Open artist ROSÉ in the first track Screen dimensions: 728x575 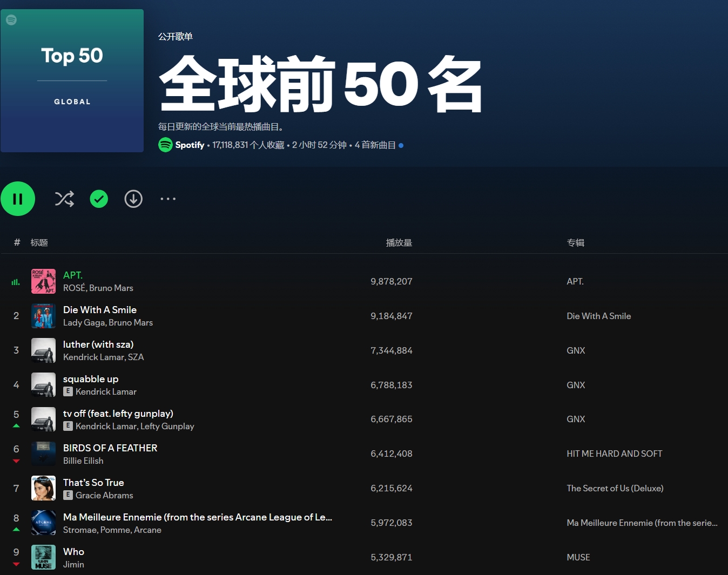(74, 288)
